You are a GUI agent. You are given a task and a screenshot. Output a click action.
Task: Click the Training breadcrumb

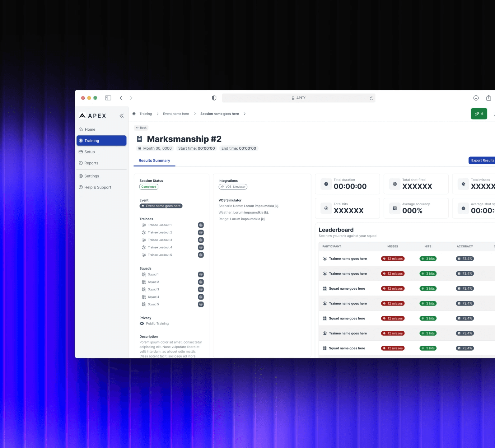pos(146,114)
